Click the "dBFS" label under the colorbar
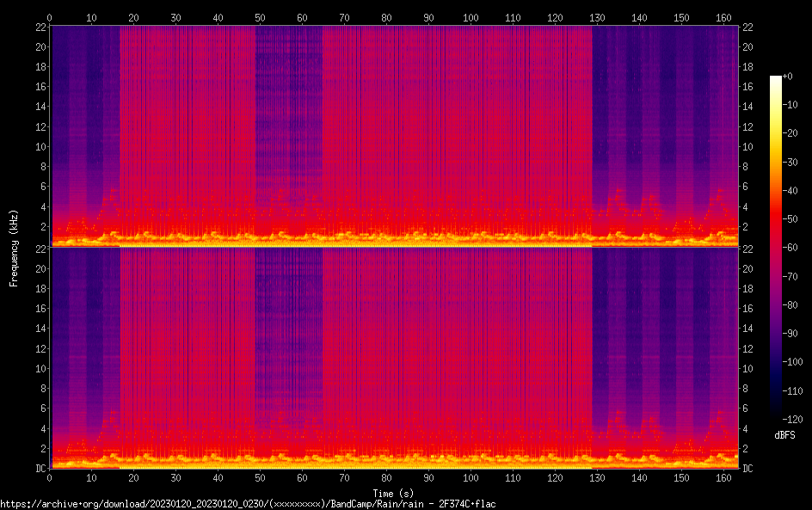The width and height of the screenshot is (812, 510). click(x=785, y=436)
